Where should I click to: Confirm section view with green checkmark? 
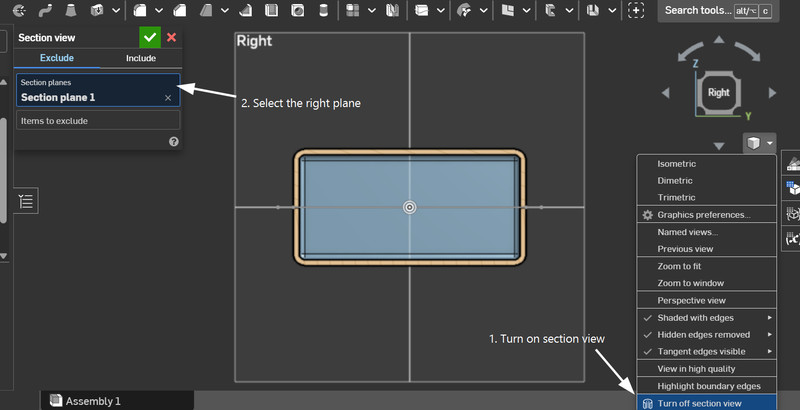click(150, 37)
